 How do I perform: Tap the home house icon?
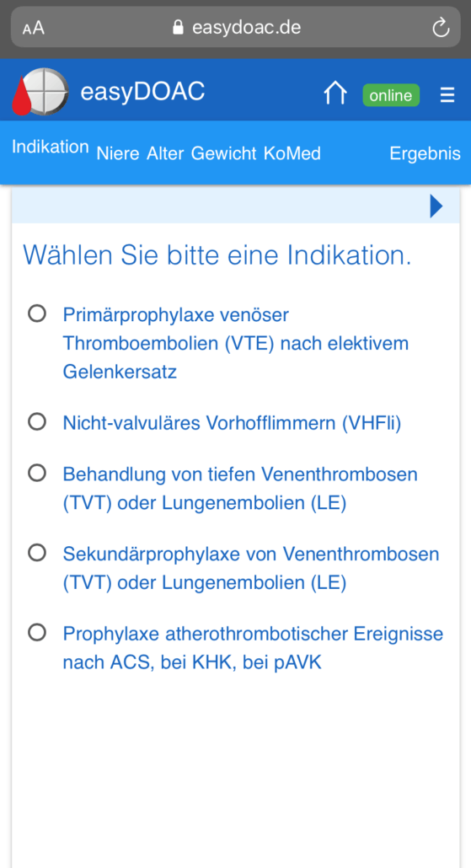coord(335,93)
